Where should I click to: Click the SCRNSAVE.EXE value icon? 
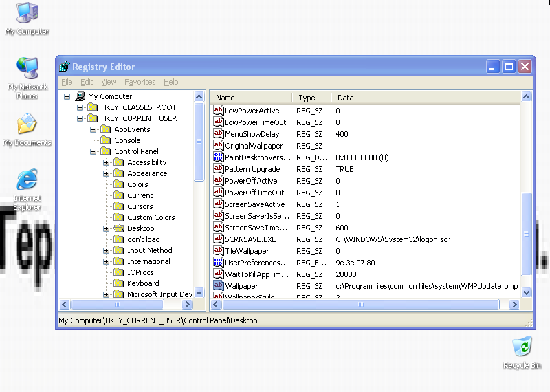(218, 239)
